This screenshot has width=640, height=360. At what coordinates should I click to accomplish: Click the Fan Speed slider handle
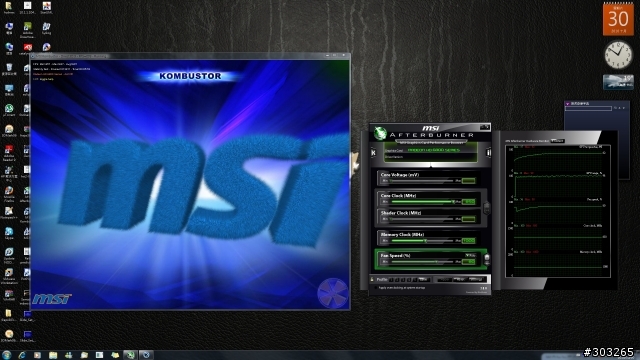pyautogui.click(x=436, y=262)
